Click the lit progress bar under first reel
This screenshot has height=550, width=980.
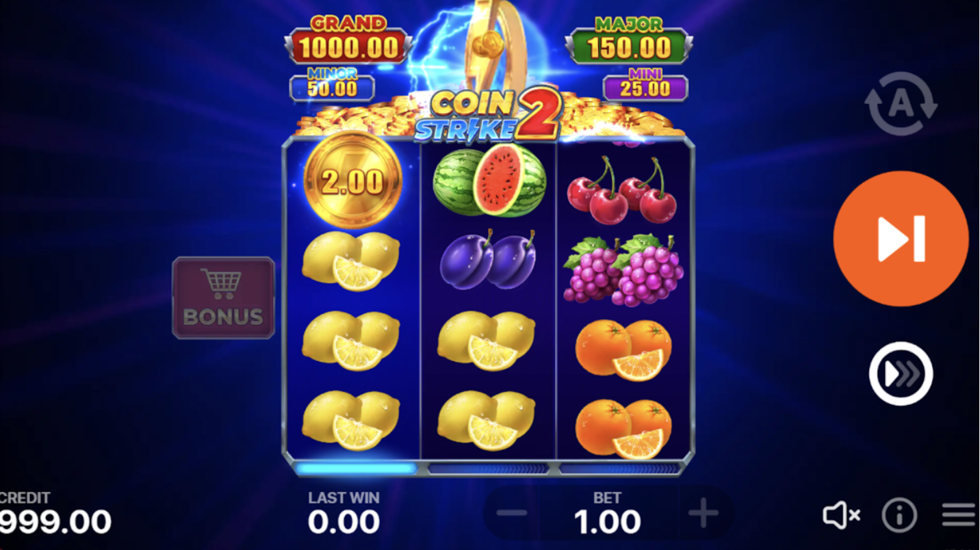355,469
